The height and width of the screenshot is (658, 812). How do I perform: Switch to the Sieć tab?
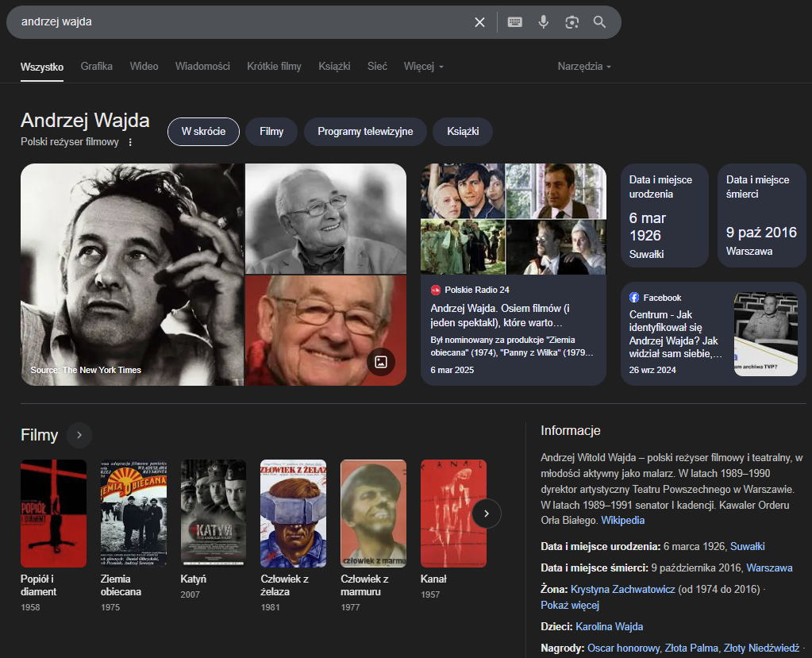tap(377, 67)
